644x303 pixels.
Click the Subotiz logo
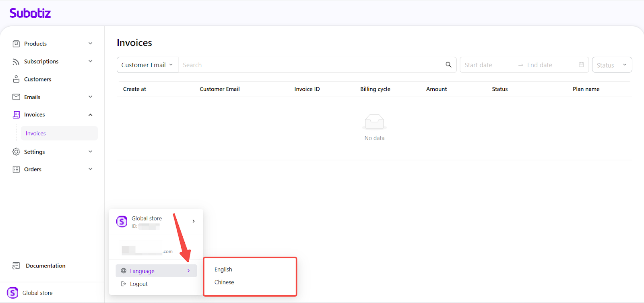(30, 13)
